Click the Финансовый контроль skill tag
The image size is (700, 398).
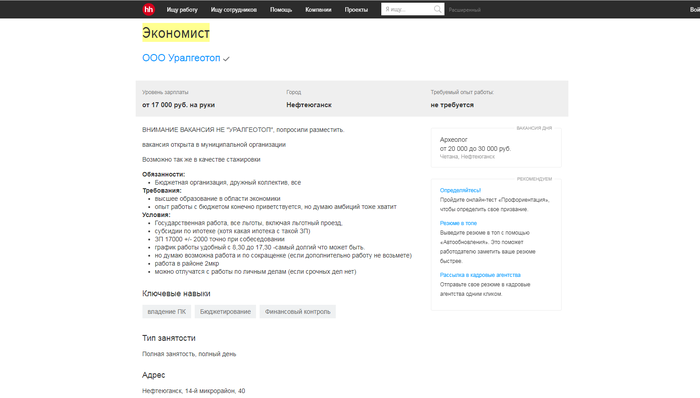point(298,311)
